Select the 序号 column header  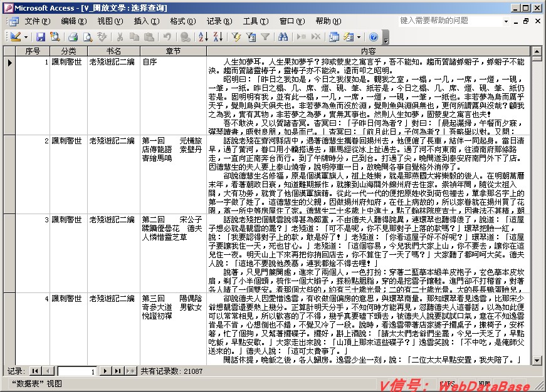[x=33, y=51]
